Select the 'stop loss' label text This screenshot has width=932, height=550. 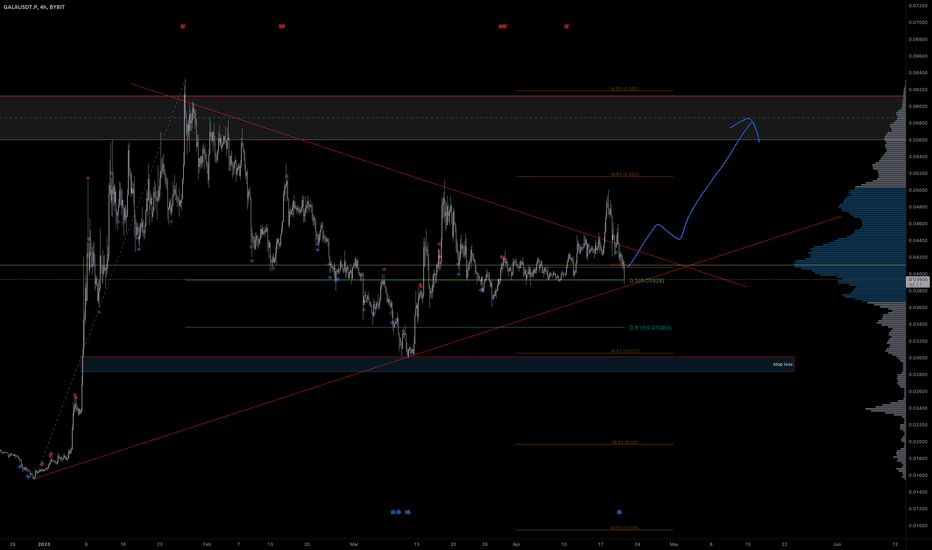[782, 364]
